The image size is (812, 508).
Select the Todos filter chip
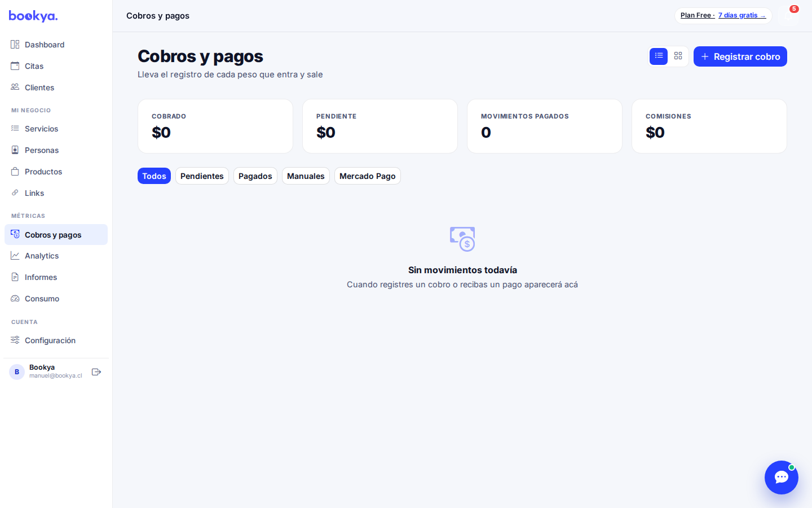(154, 176)
